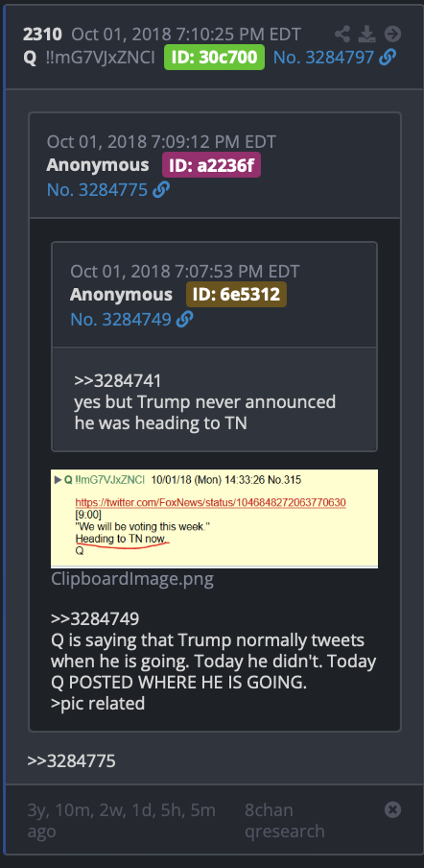Image resolution: width=424 pixels, height=868 pixels.
Task: Click chain link icon beside No. 3284797
Action: point(389,57)
